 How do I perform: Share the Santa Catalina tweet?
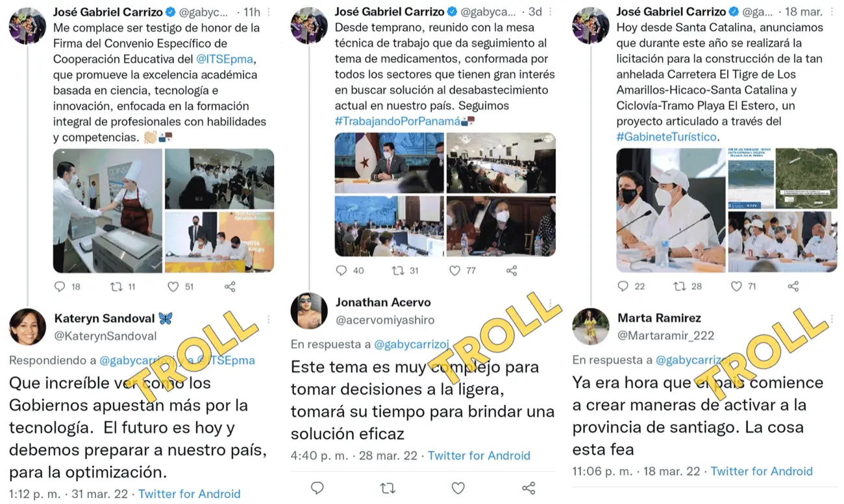793,286
